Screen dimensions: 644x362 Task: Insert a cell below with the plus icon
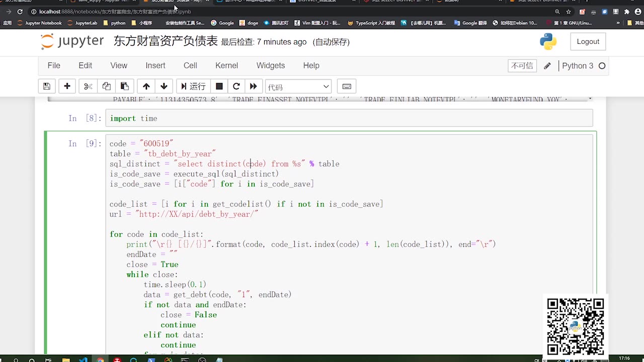(67, 86)
